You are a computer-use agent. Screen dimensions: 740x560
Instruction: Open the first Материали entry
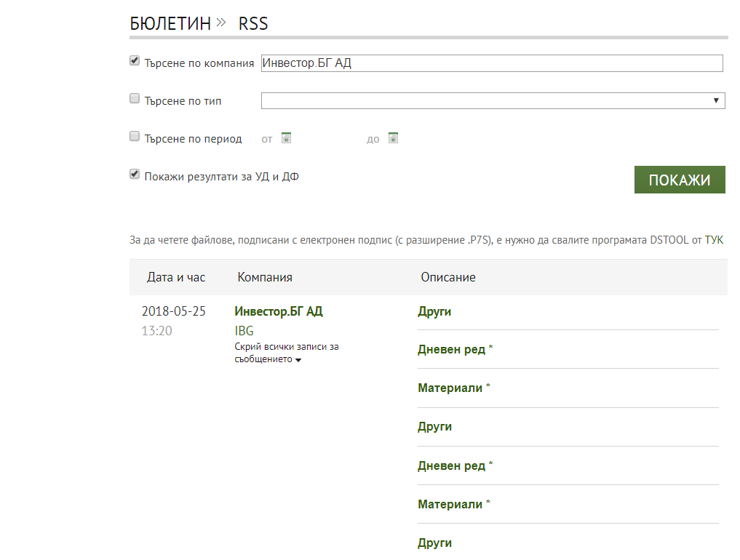click(450, 388)
